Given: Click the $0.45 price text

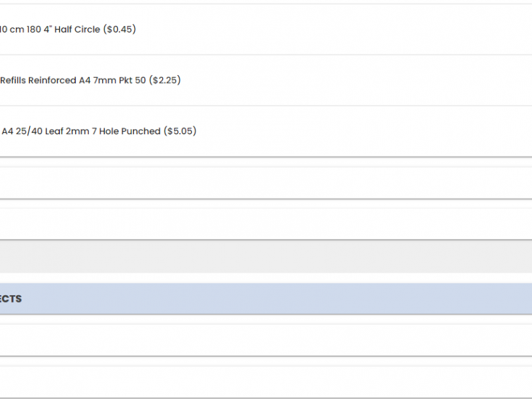Looking at the screenshot, I should (120, 29).
